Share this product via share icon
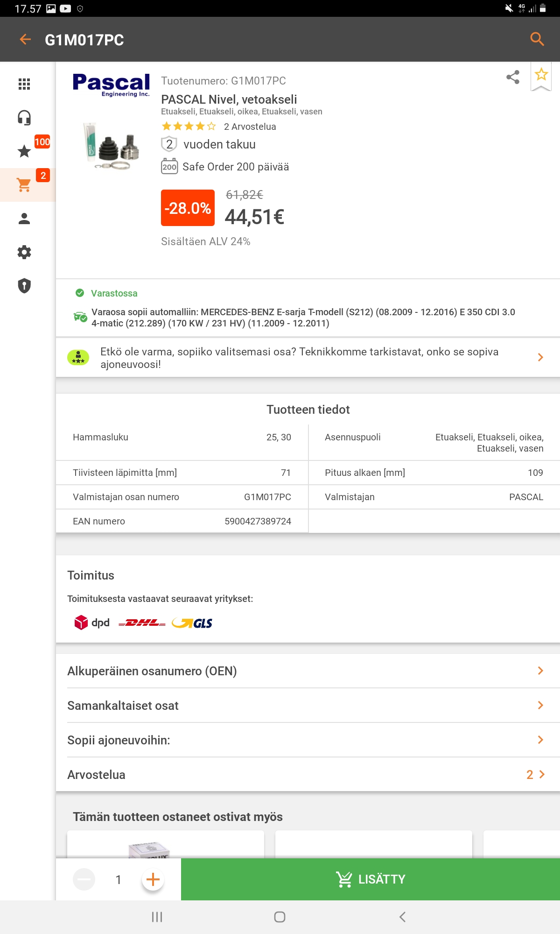The height and width of the screenshot is (934, 560). (513, 77)
